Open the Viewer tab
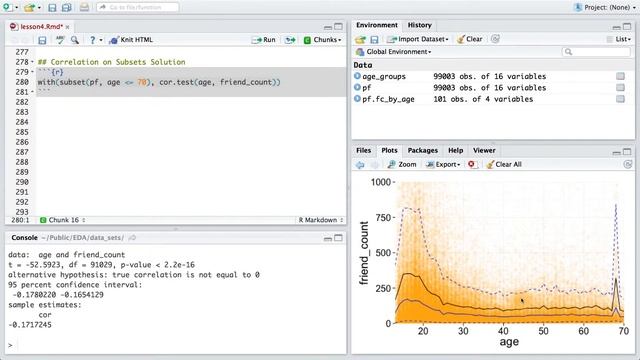The image size is (640, 360). coord(484,151)
